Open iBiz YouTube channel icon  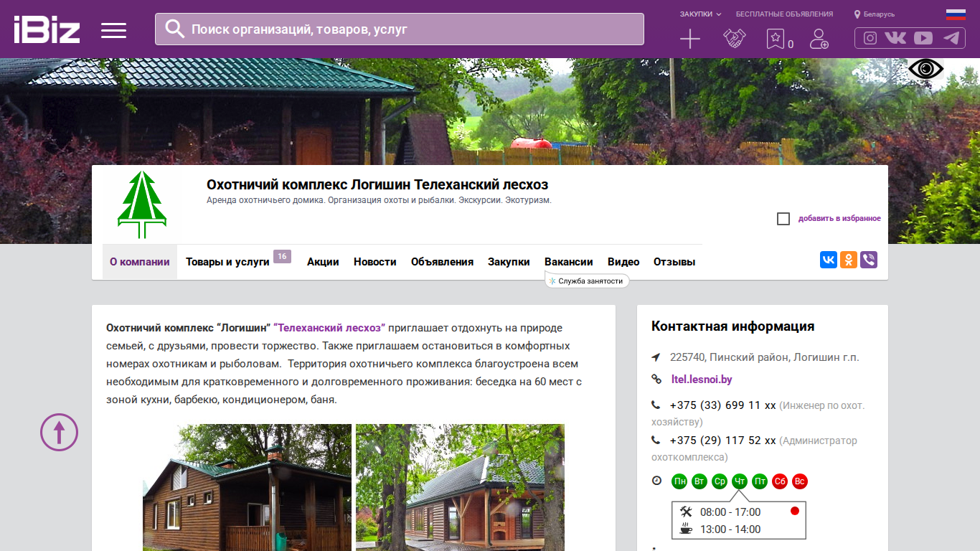(923, 38)
